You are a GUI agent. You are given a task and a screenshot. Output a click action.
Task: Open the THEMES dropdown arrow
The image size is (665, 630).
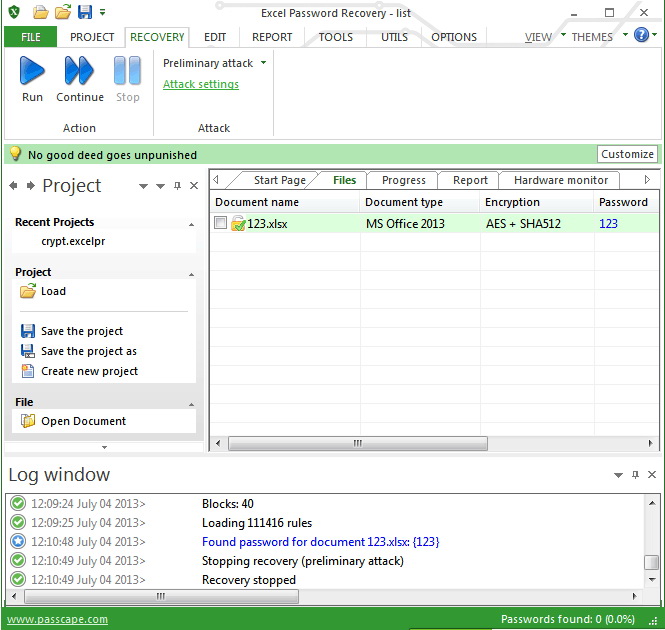(x=625, y=34)
